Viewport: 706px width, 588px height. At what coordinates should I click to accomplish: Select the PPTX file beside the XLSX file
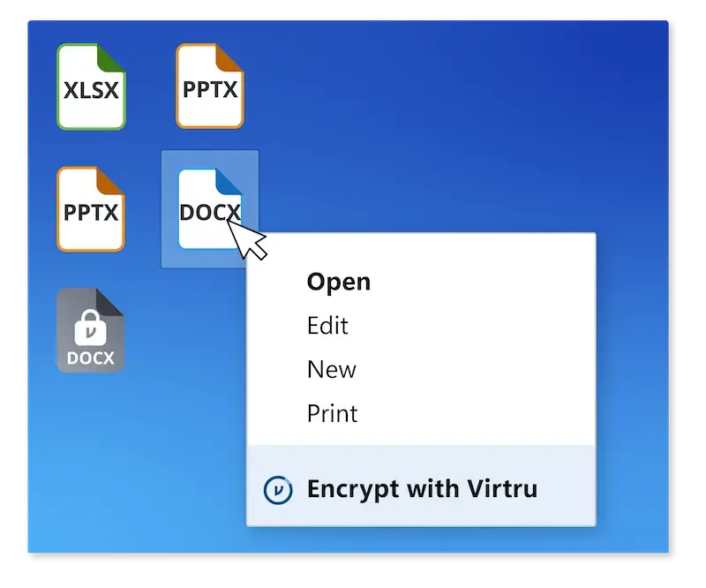coord(210,86)
